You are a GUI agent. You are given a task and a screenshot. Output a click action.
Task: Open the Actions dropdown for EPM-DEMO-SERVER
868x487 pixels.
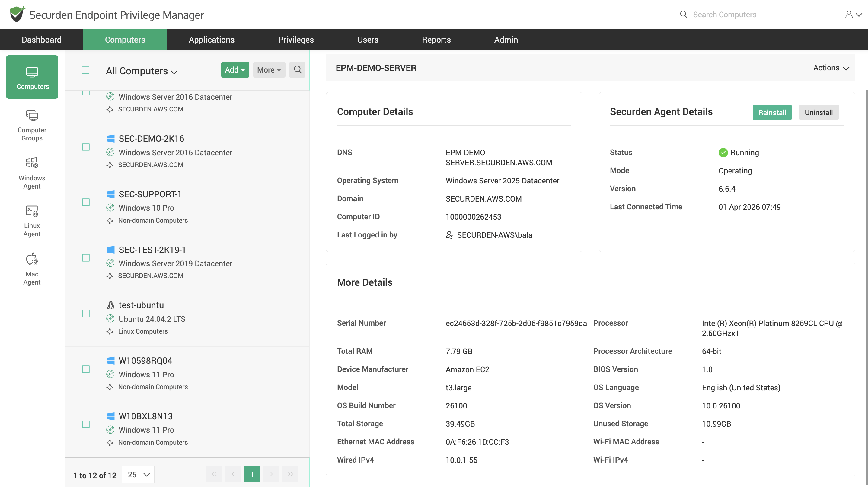pyautogui.click(x=831, y=68)
